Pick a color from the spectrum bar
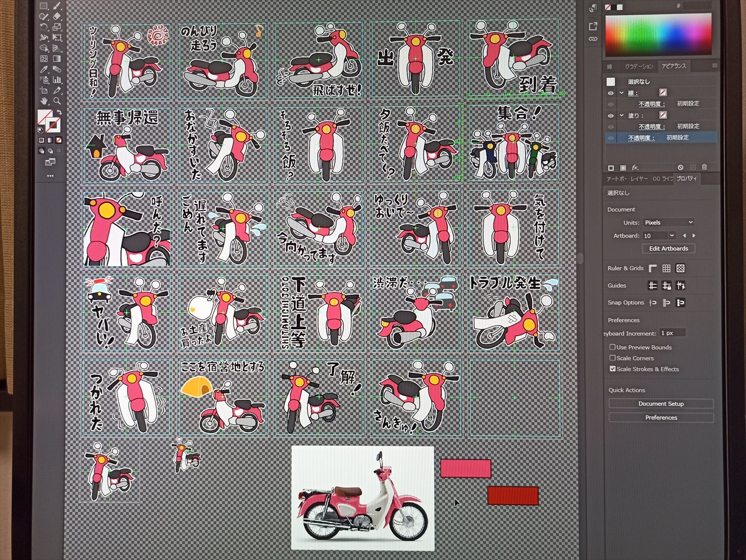The width and height of the screenshot is (746, 560). (658, 35)
